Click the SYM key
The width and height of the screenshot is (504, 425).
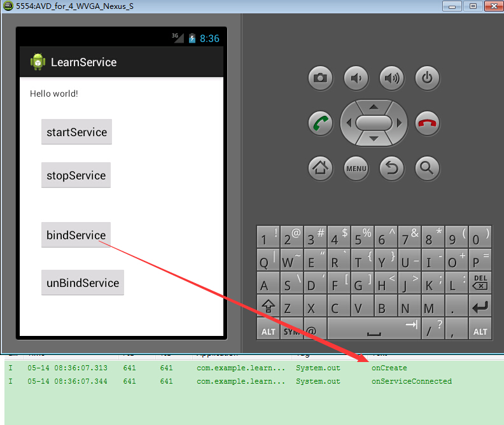coord(292,329)
